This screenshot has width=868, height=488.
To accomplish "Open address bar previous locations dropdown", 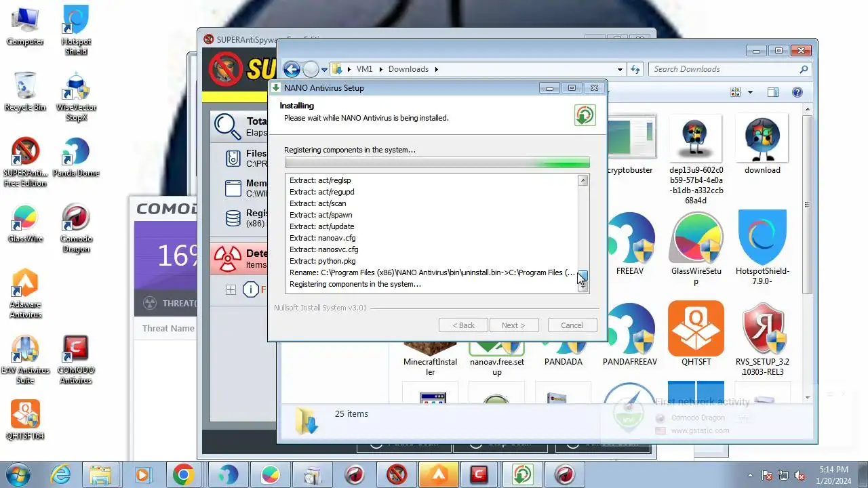I will click(620, 69).
